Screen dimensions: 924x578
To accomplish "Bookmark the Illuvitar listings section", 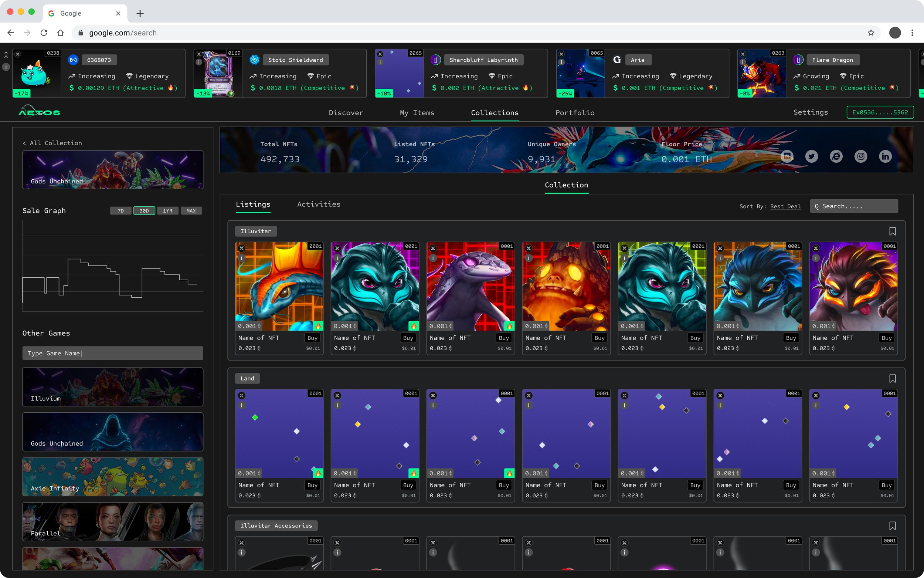I will 892,231.
